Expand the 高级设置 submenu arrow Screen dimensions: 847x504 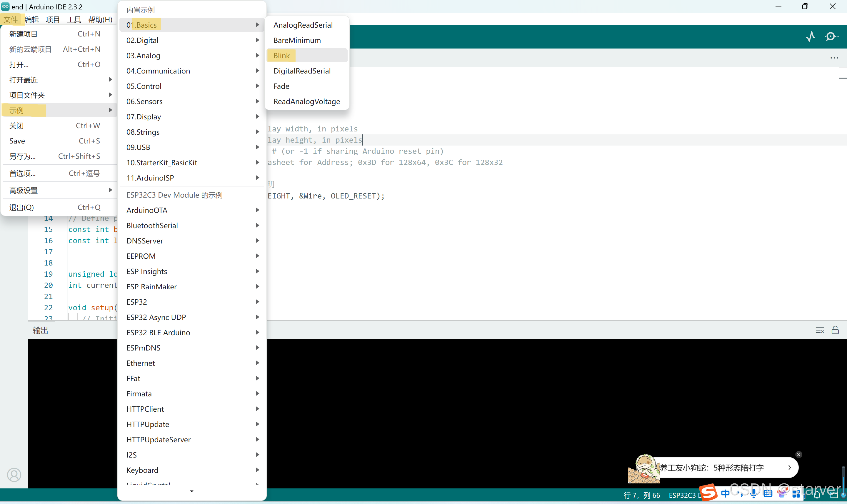click(x=110, y=190)
